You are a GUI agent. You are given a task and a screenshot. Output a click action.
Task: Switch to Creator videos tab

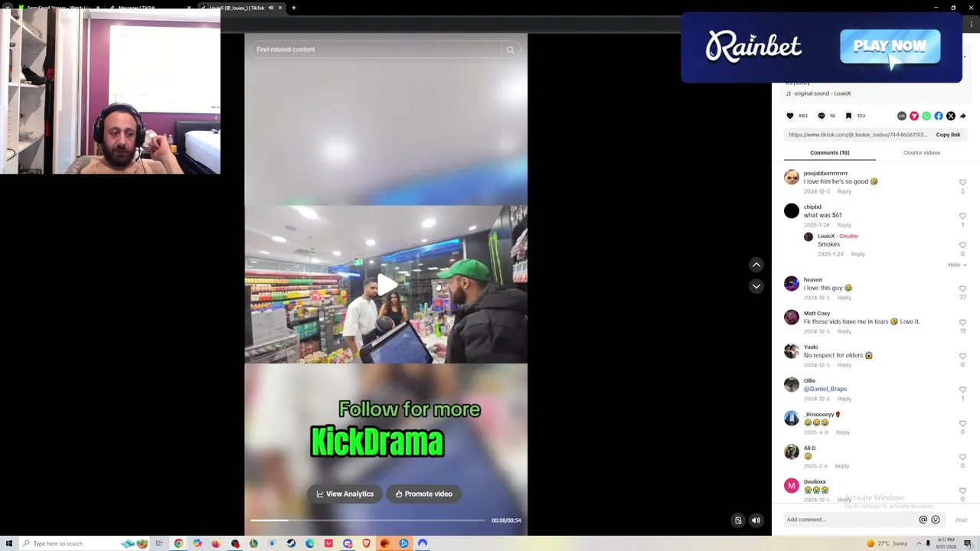point(922,153)
